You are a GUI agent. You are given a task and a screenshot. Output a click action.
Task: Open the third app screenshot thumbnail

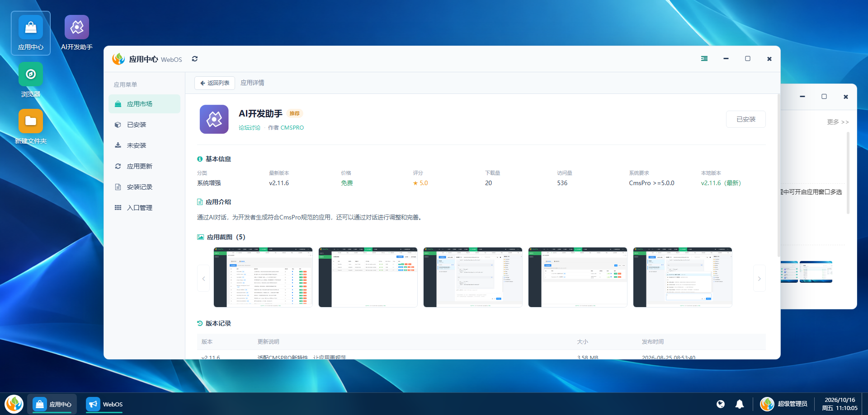click(473, 277)
